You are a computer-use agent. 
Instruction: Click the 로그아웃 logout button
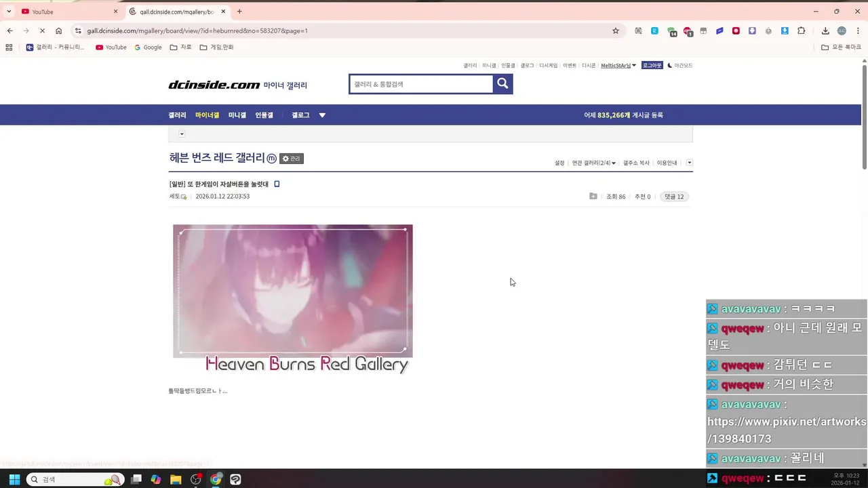tap(652, 66)
